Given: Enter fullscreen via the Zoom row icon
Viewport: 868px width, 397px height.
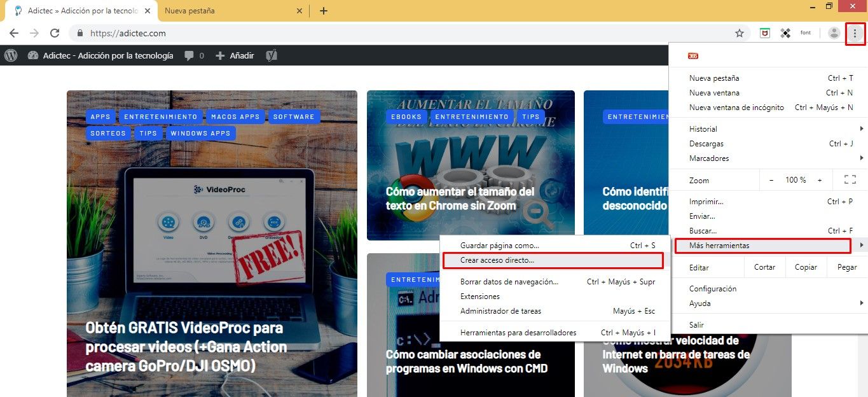Looking at the screenshot, I should coord(850,179).
